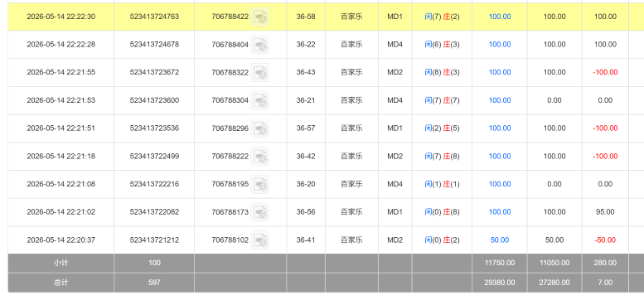Click timestamp 2026-05-14 22:21:08
644x305 pixels.
[x=61, y=184]
